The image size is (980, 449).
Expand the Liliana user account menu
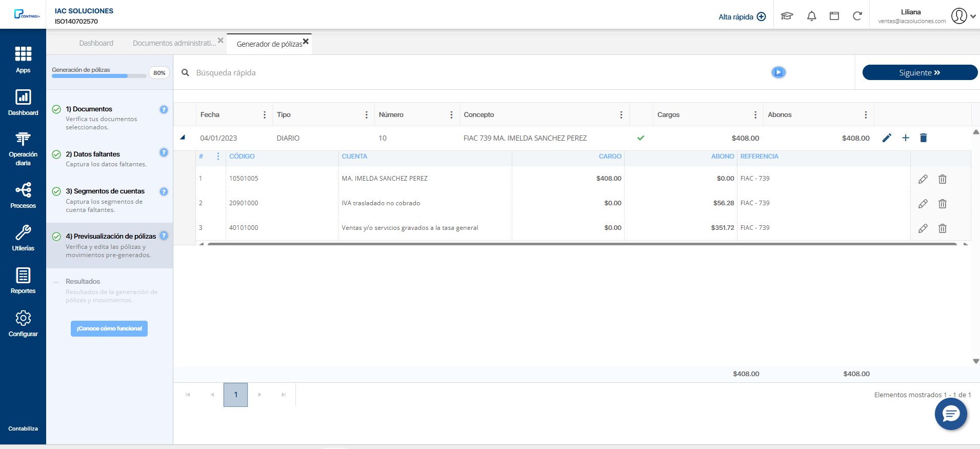tap(973, 16)
